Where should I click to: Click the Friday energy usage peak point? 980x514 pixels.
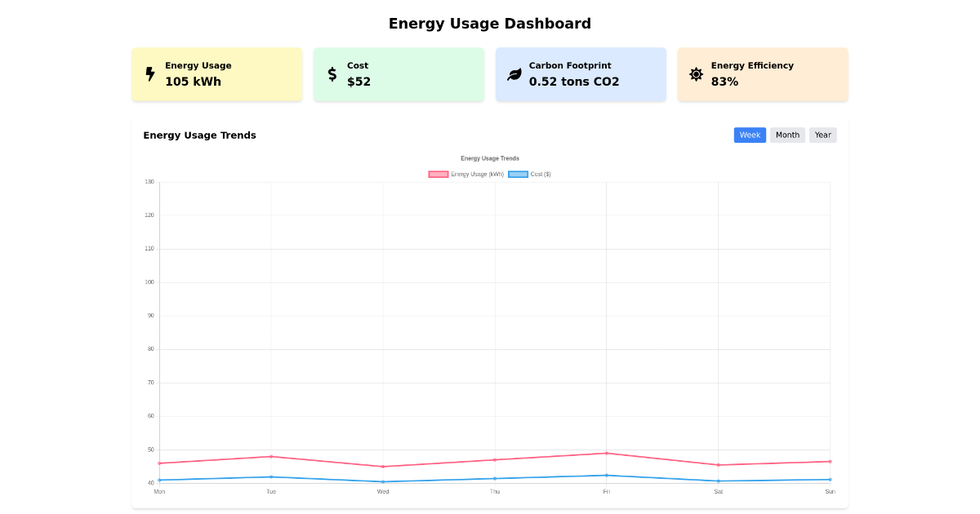pos(606,453)
